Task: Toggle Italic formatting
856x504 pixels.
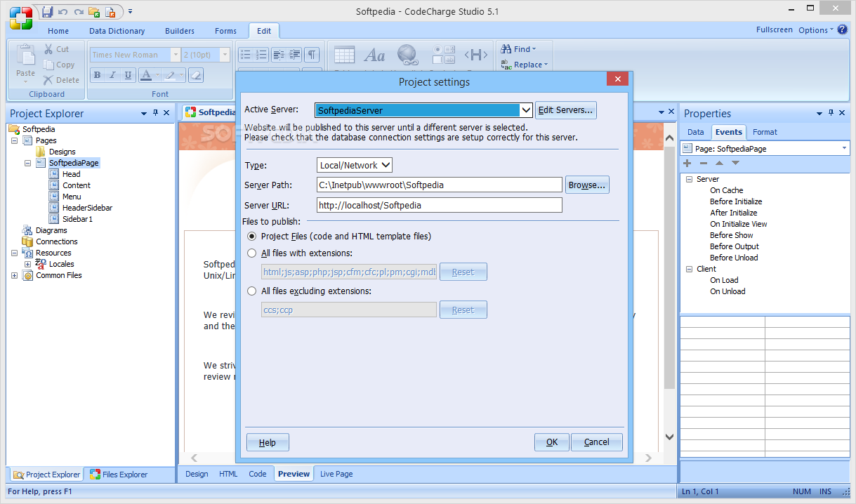Action: pyautogui.click(x=112, y=75)
